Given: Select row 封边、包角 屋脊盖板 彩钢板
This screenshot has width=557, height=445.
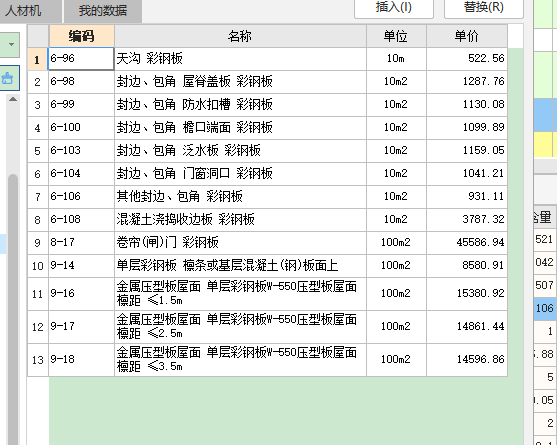Looking at the screenshot, I should [x=240, y=82].
